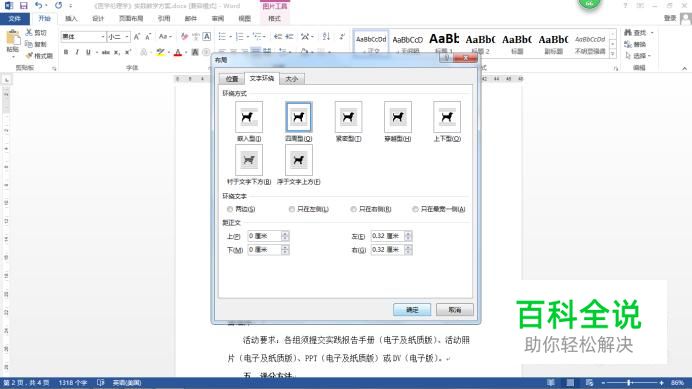Viewport: 692px width, 389px height.
Task: Select the 只在左侧 left only radio button
Action: [x=292, y=209]
